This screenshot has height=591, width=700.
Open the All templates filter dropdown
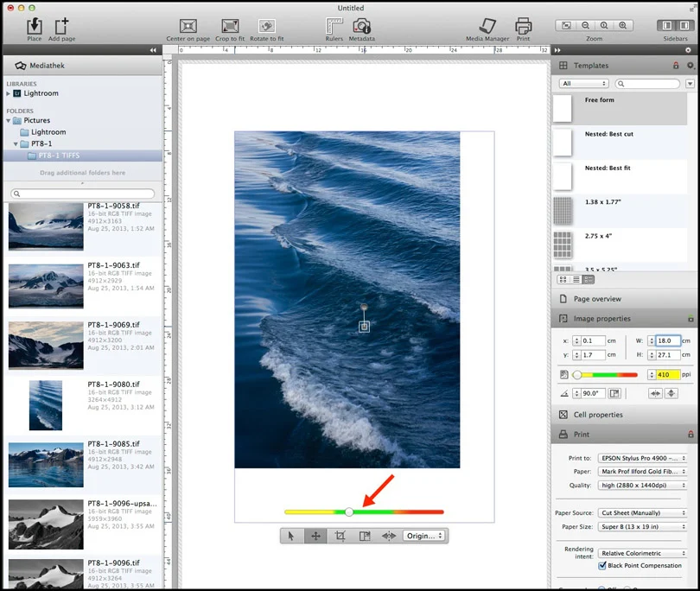(584, 84)
